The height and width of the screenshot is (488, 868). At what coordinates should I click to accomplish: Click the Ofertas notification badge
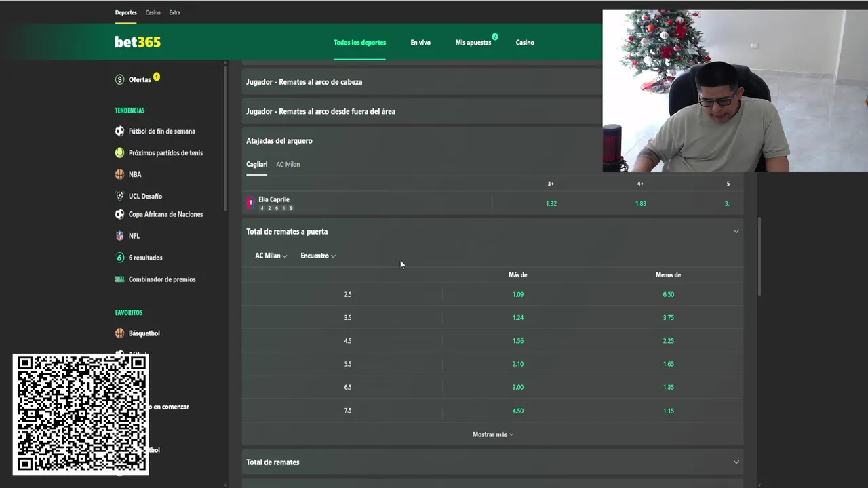coord(157,77)
